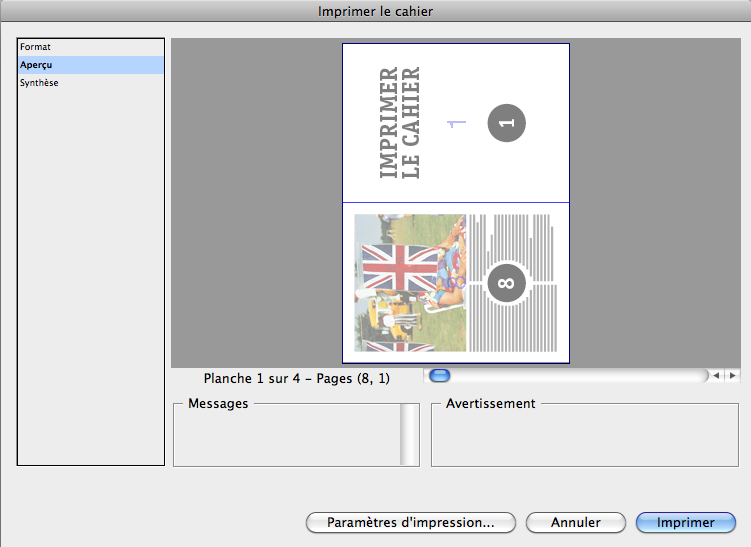This screenshot has height=547, width=751.
Task: Open the Synthèse section
Action: click(x=40, y=83)
